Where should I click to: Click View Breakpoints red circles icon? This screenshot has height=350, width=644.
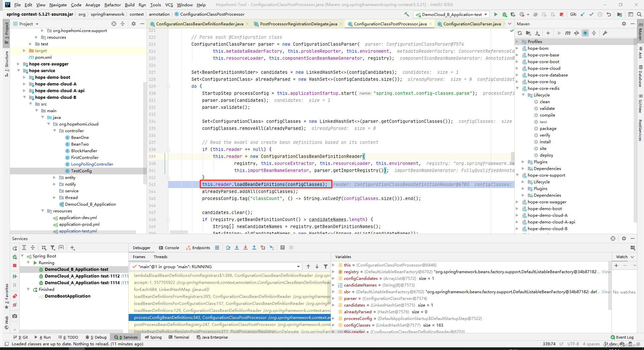15,296
